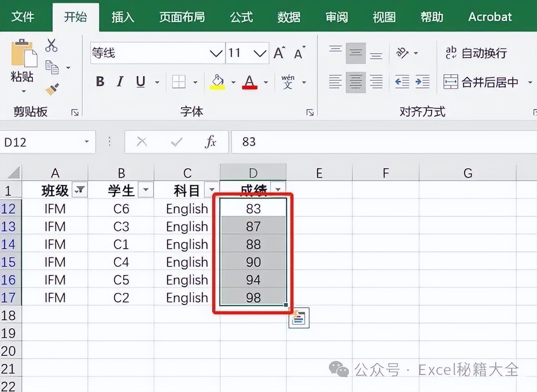Open font color dropdown arrow
Screen dimensions: 537x392
click(266, 82)
